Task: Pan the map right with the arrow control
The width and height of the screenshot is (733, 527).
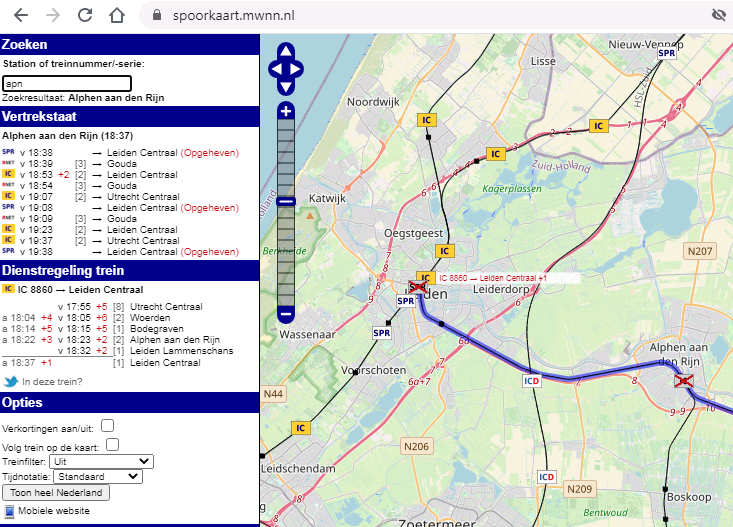Action: (296, 69)
